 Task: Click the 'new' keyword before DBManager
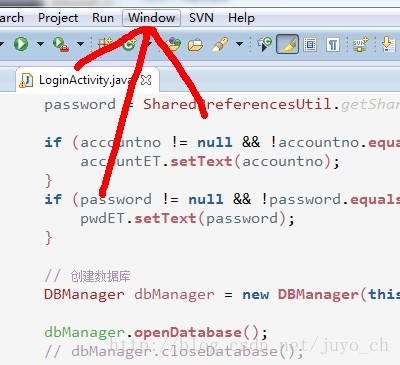pyautogui.click(x=256, y=295)
